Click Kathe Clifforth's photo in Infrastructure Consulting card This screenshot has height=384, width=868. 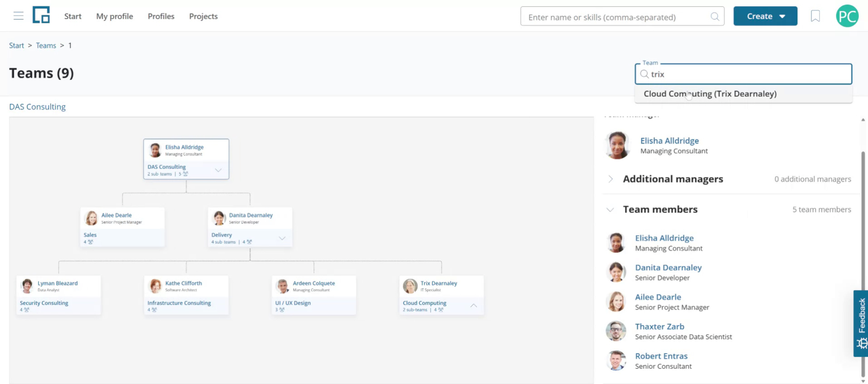[x=155, y=286]
